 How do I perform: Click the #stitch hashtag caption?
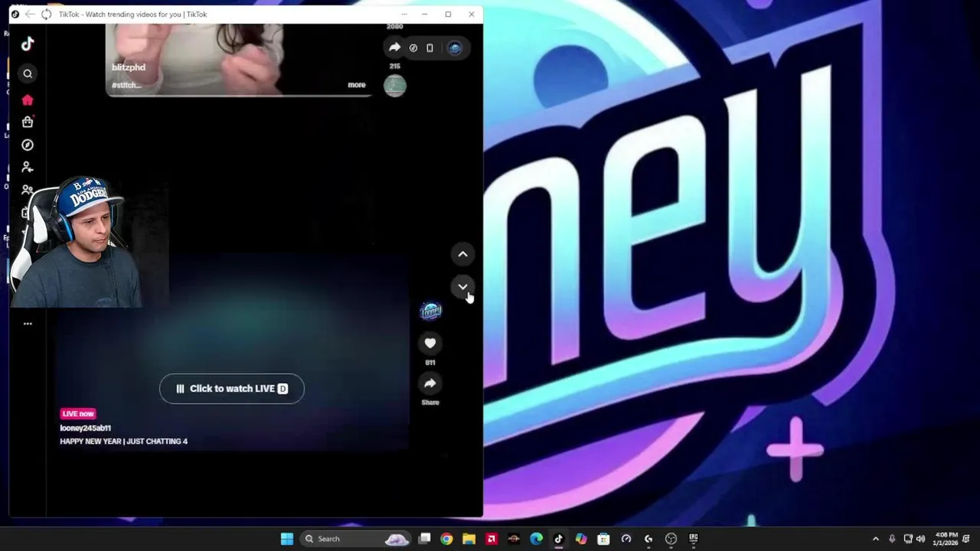[x=126, y=85]
